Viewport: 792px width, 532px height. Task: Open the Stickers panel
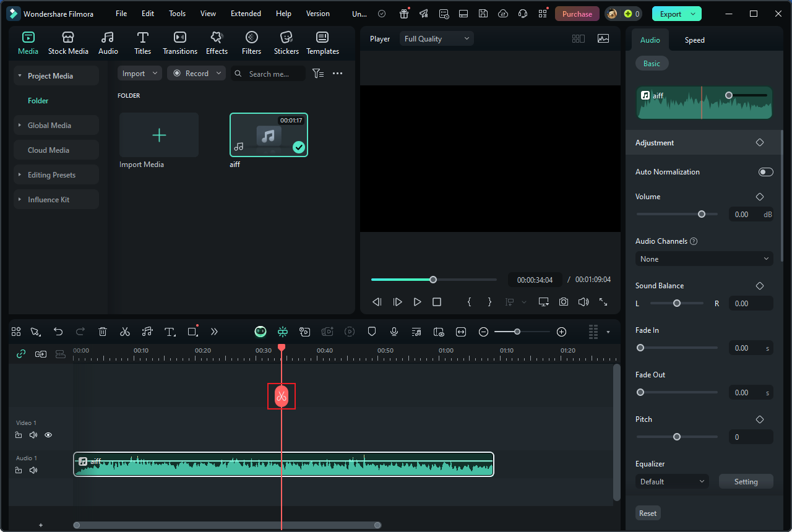[286, 43]
